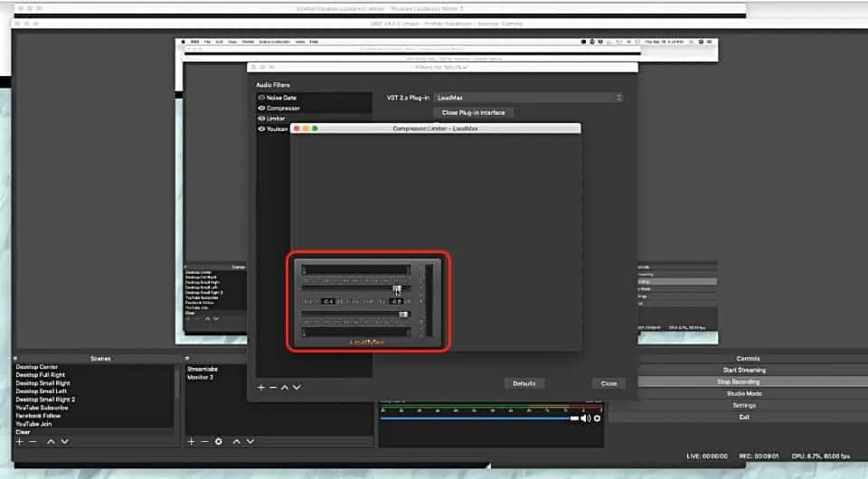Click LoudMax threshold value field

click(x=327, y=302)
